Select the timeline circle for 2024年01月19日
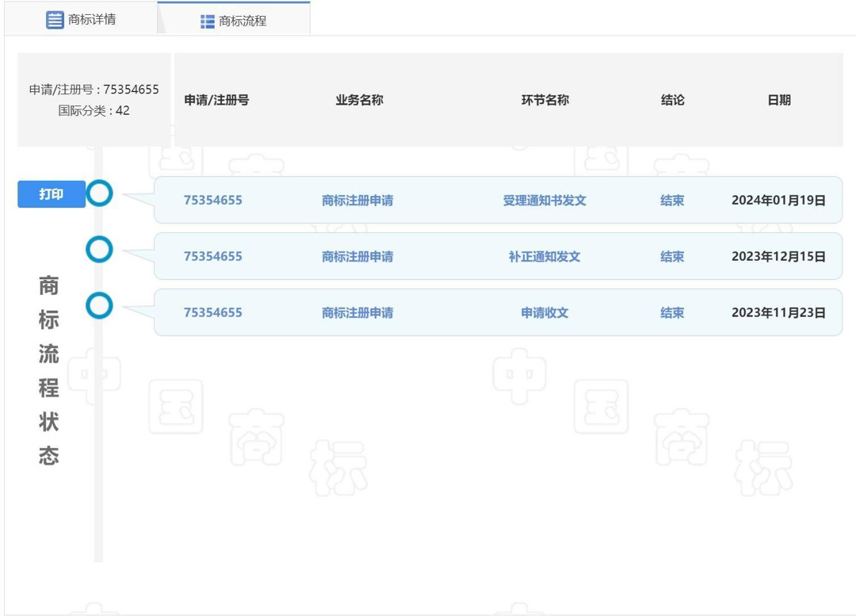856x616 pixels. point(99,193)
